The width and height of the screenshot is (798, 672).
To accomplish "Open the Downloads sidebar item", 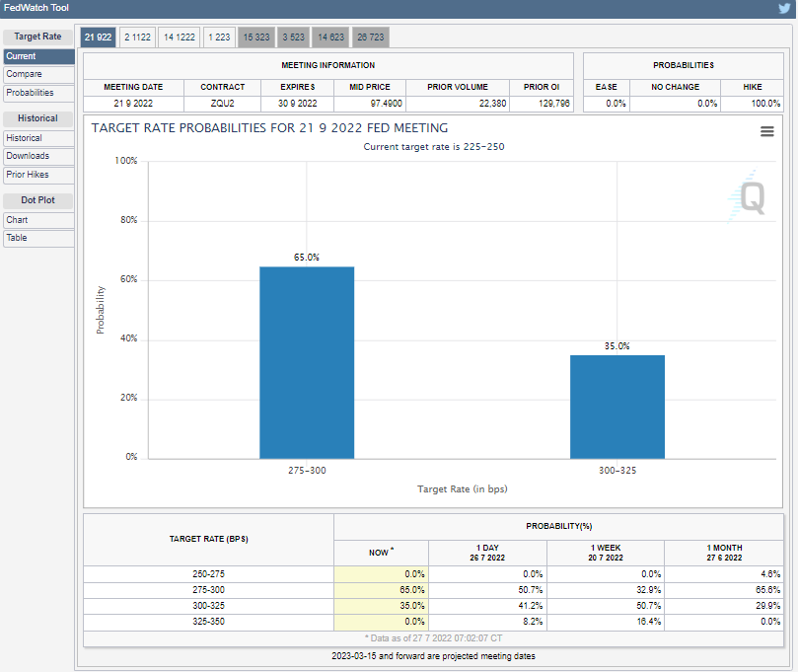I will pyautogui.click(x=38, y=156).
